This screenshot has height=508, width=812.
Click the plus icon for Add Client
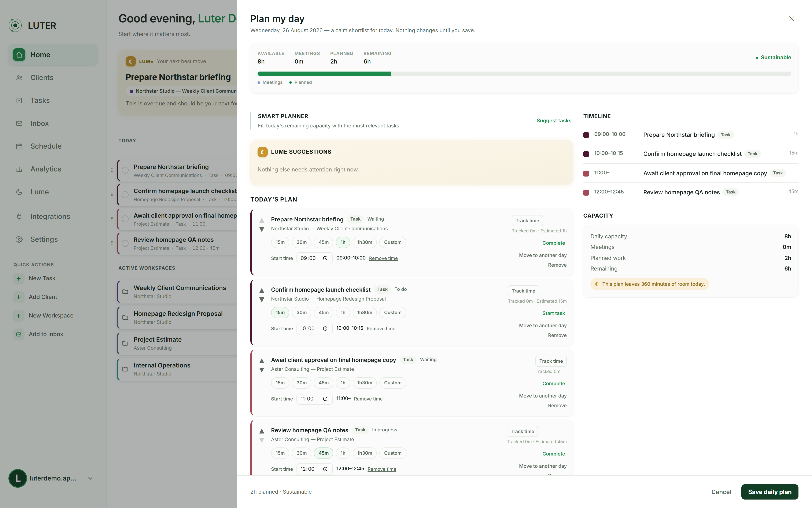click(x=18, y=297)
